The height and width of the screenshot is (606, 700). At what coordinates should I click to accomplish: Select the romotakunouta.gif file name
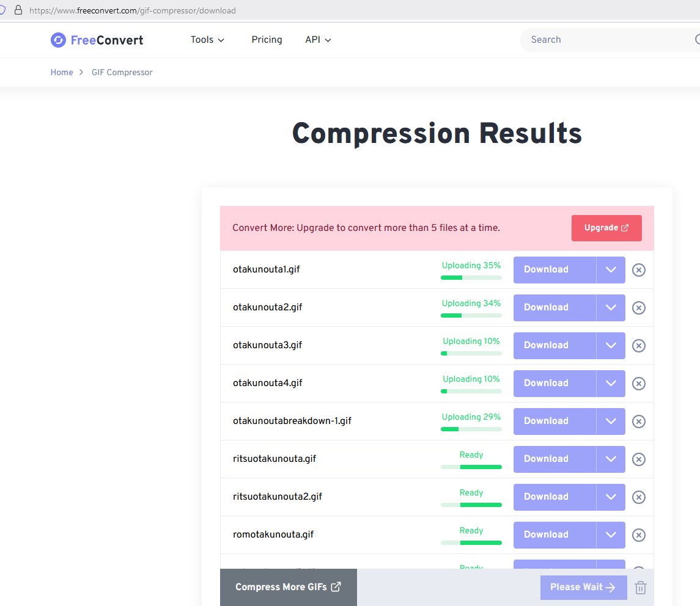[273, 535]
